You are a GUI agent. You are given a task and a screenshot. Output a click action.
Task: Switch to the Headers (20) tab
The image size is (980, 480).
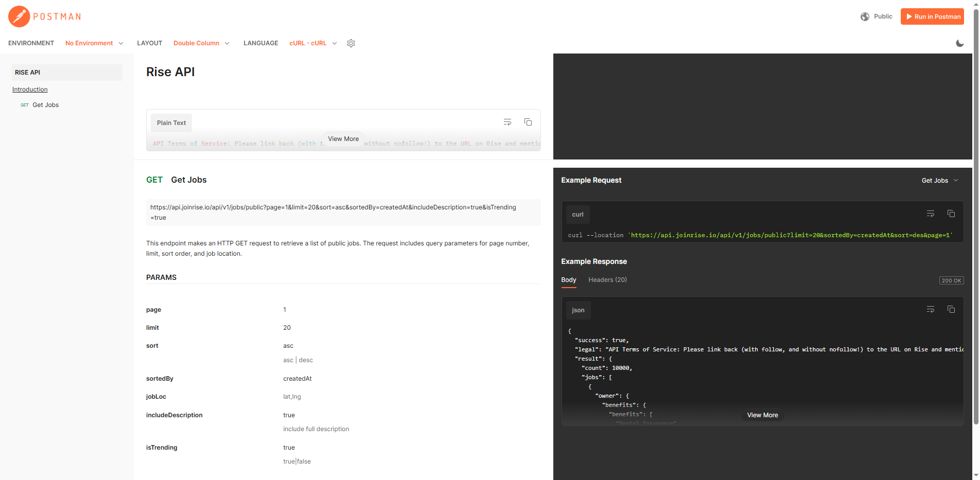607,279
